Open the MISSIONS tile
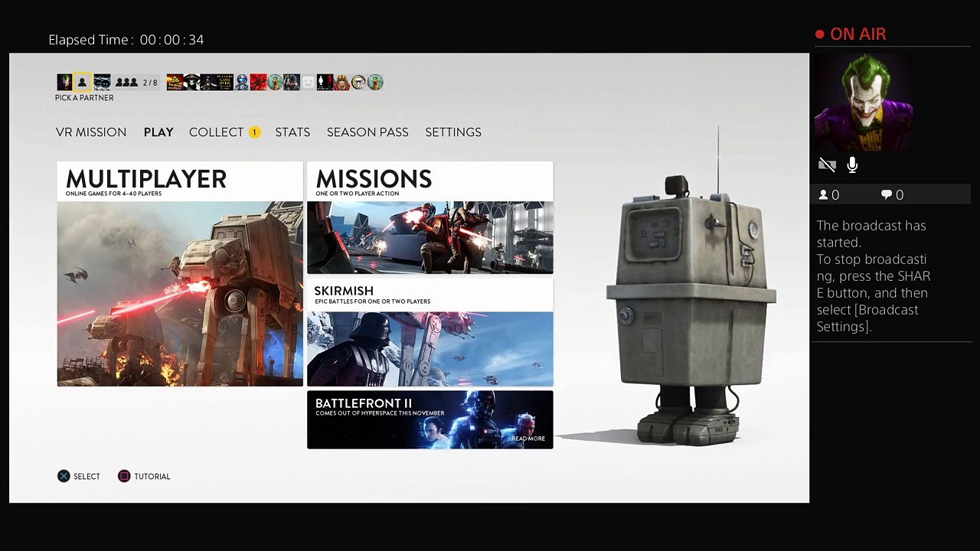Viewport: 980px width, 551px height. 430,218
